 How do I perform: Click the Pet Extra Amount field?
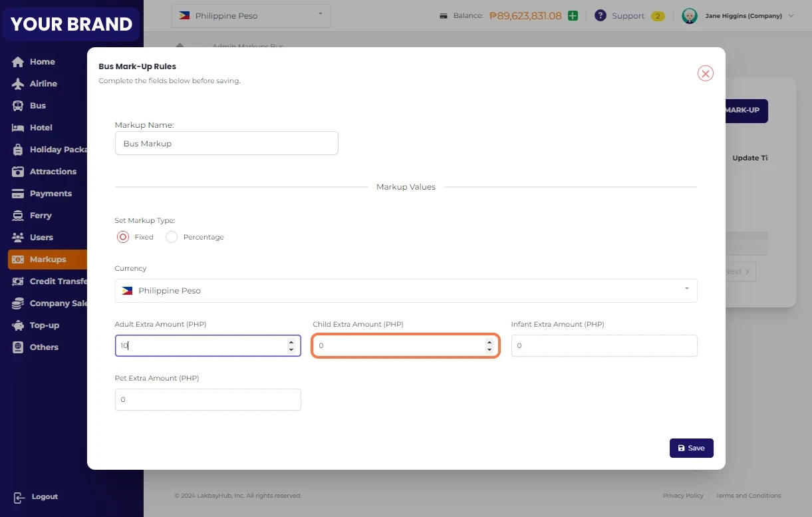207,399
